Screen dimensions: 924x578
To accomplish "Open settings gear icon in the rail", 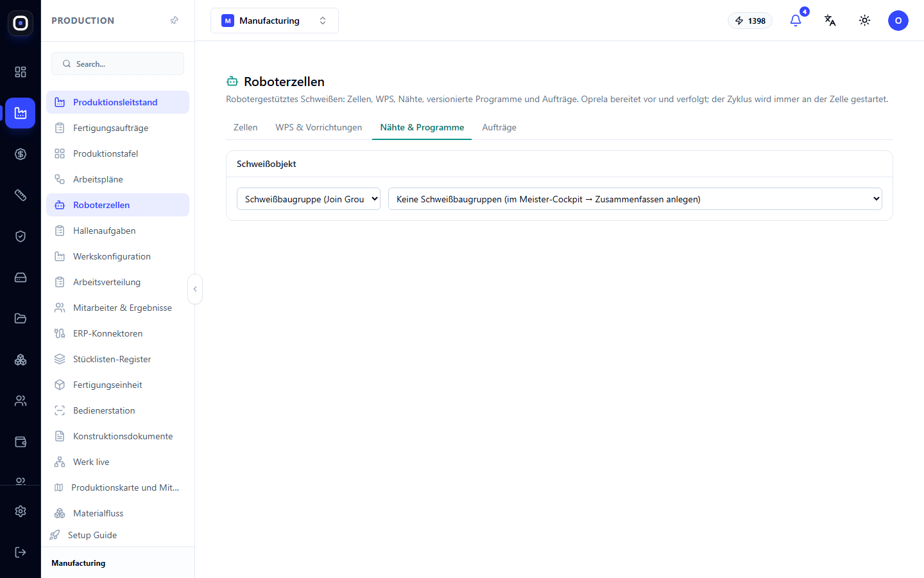I will tap(21, 511).
